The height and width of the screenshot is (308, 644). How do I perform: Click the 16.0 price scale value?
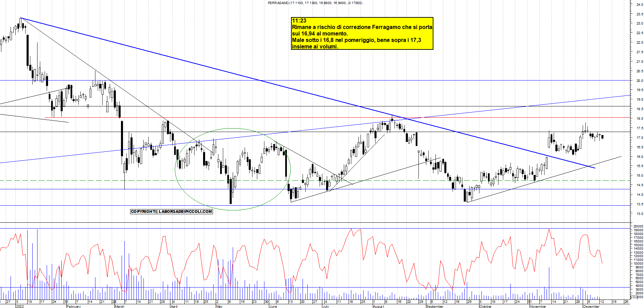pyautogui.click(x=640, y=157)
